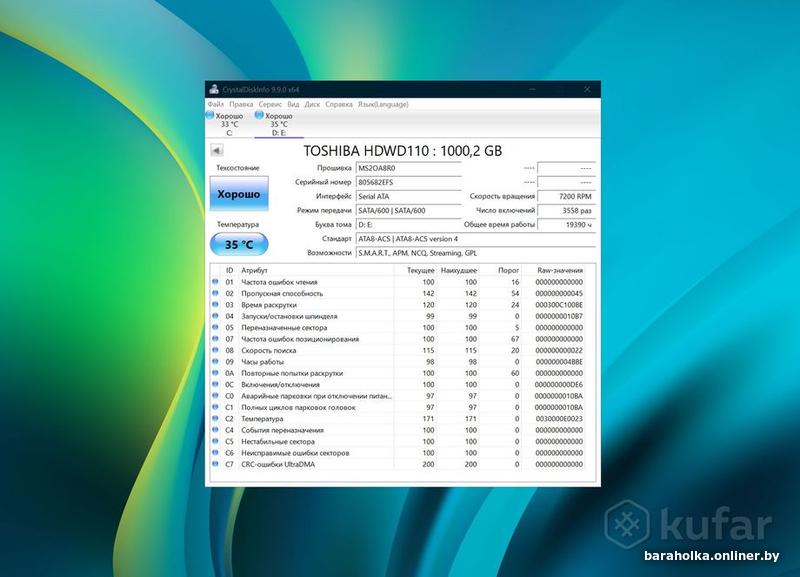Click the Хорошо health status button
Screen dimensions: 800x577
tap(239, 194)
